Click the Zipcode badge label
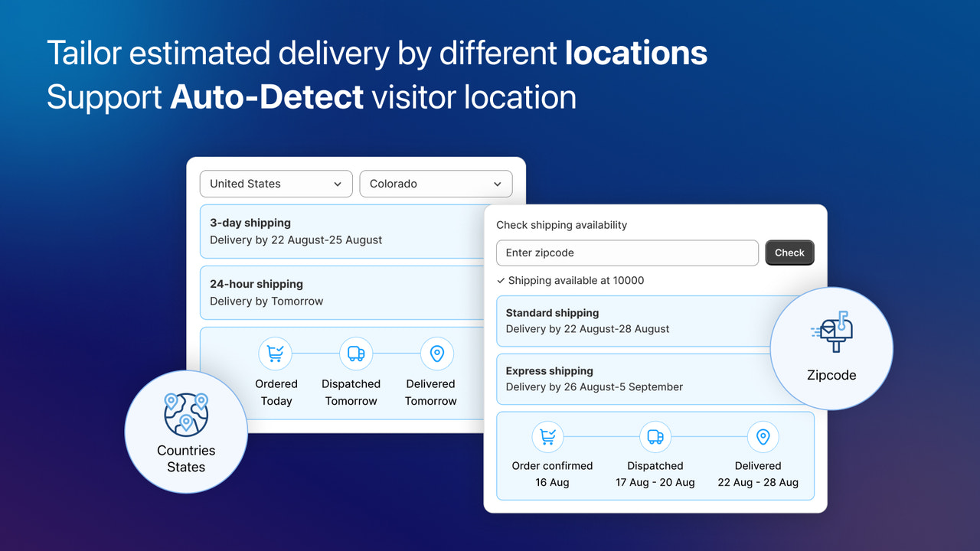This screenshot has height=551, width=980. pos(831,375)
